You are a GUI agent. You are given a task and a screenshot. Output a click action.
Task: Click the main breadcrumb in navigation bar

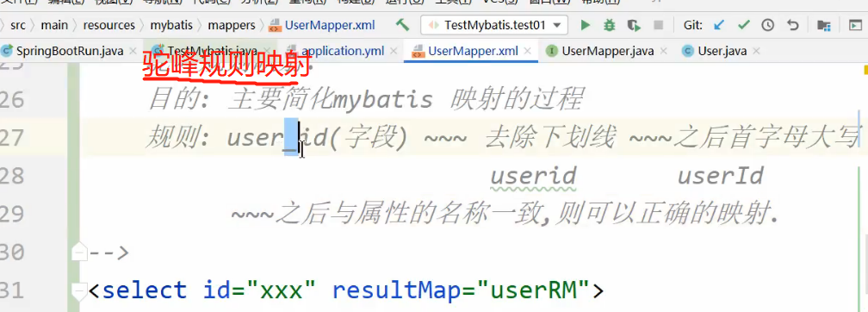pos(54,26)
